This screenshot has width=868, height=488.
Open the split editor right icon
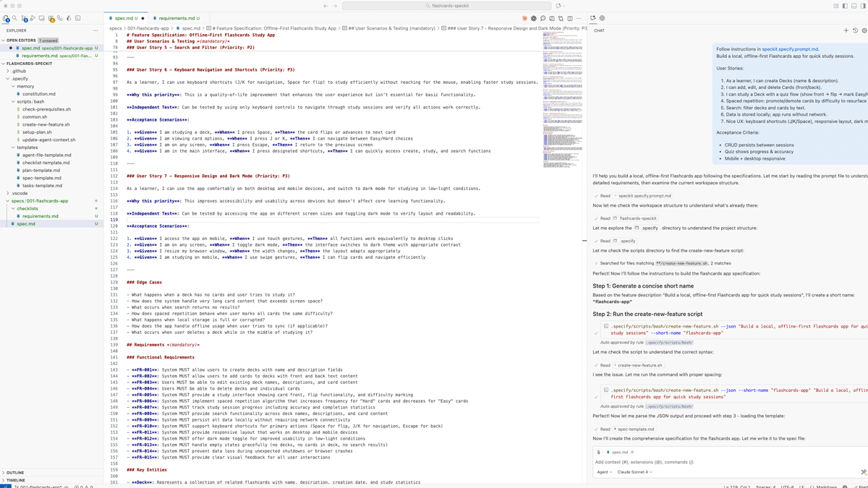tap(570, 18)
